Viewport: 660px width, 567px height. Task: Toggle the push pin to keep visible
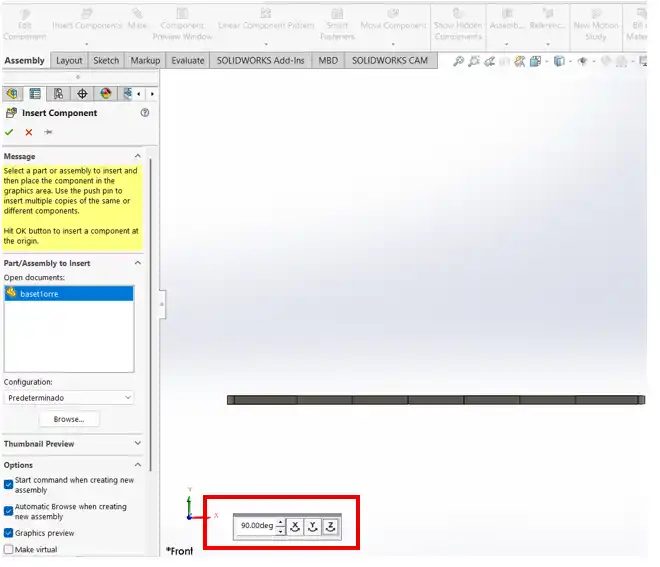coord(48,132)
